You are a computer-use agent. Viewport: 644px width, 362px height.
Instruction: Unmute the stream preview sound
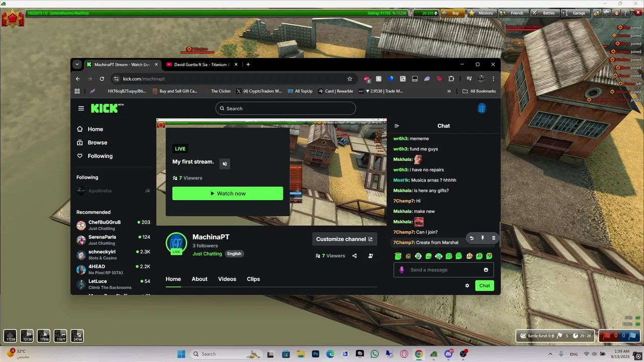click(225, 164)
